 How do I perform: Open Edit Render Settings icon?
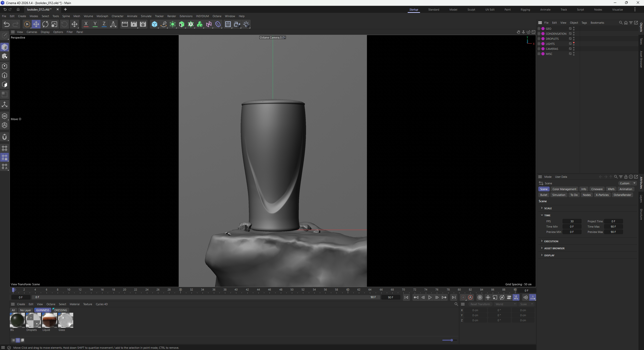(143, 24)
